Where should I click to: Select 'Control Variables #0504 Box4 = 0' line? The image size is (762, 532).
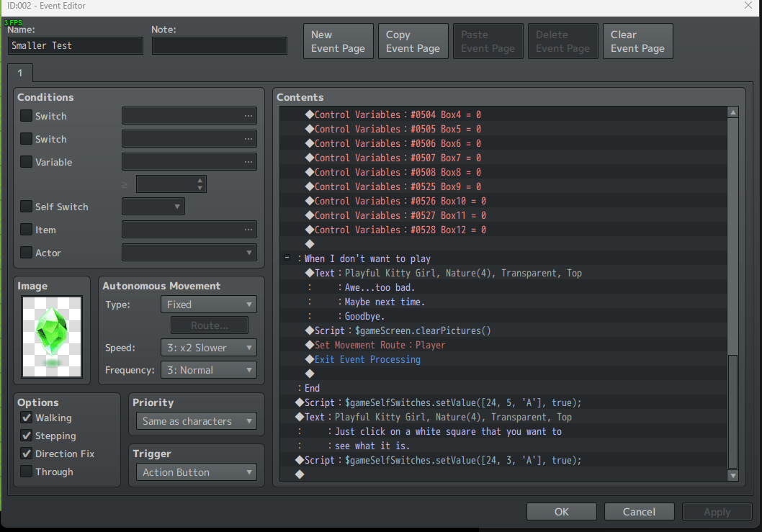[503, 114]
